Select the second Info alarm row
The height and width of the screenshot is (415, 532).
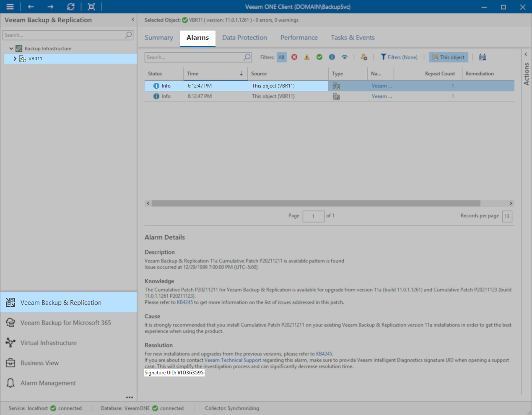point(330,96)
